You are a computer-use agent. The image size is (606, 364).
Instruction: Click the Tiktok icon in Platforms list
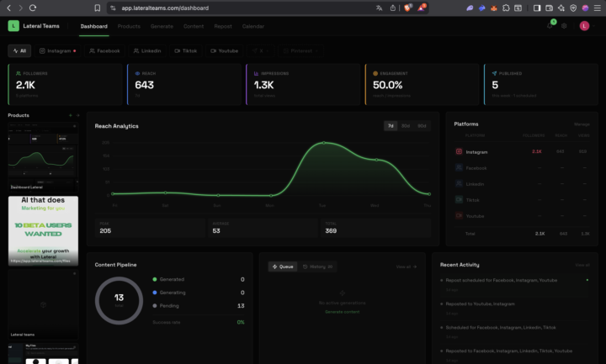pos(459,199)
